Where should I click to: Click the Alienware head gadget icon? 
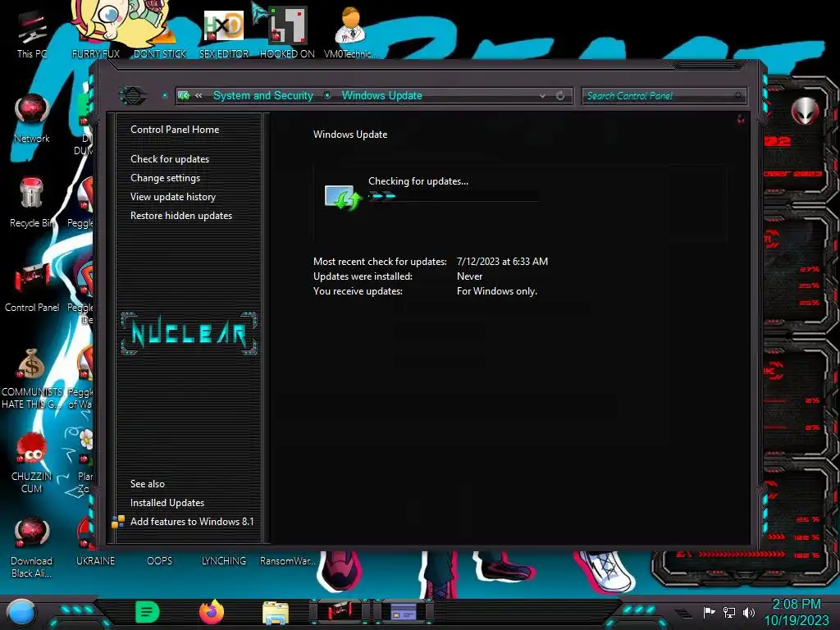(x=804, y=111)
